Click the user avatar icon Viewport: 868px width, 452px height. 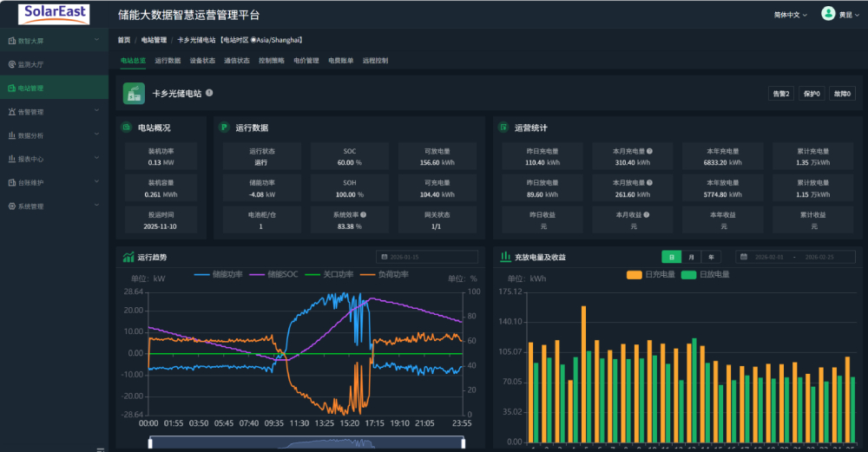[x=827, y=14]
